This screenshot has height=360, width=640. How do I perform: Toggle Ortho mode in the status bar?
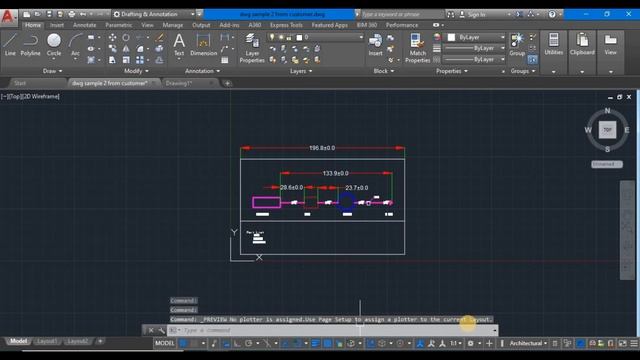coord(237,343)
